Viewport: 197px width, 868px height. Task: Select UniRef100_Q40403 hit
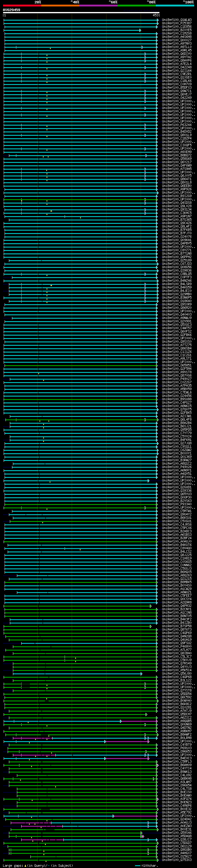pos(177,314)
